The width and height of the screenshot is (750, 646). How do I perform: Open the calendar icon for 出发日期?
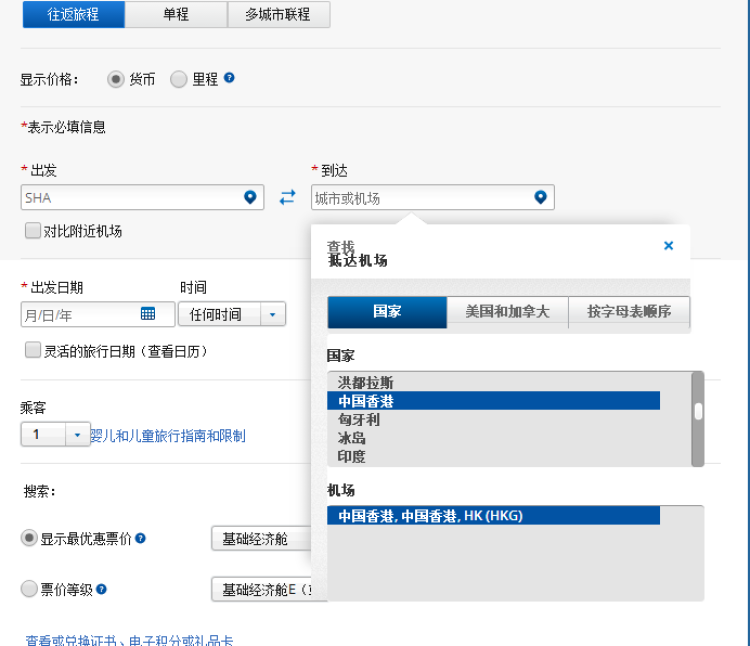tap(148, 314)
